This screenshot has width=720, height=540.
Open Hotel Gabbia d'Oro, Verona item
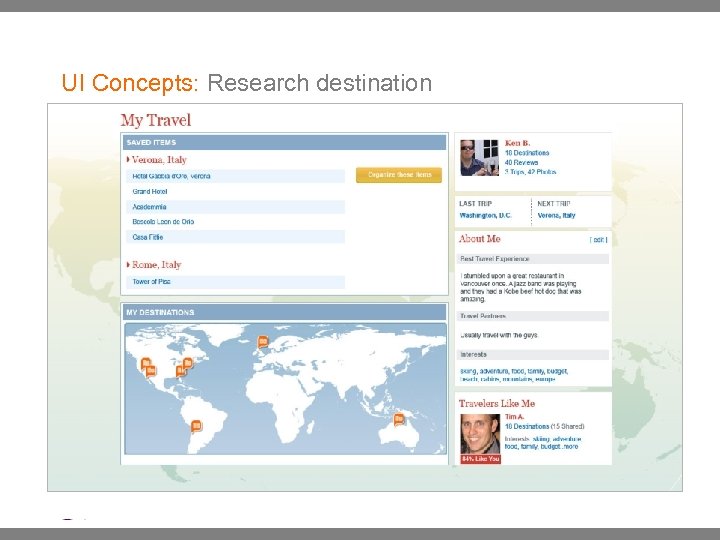click(236, 176)
